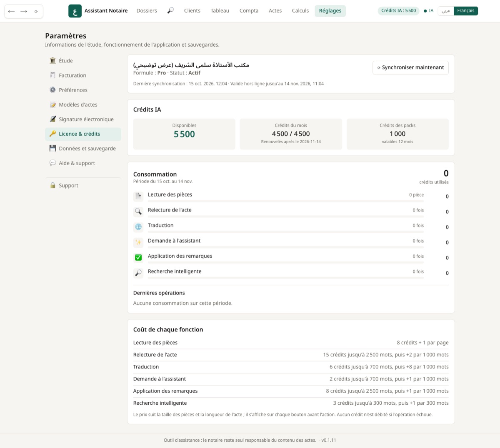This screenshot has width=500, height=448.
Task: Open search via the magnifier icon
Action: point(170,11)
